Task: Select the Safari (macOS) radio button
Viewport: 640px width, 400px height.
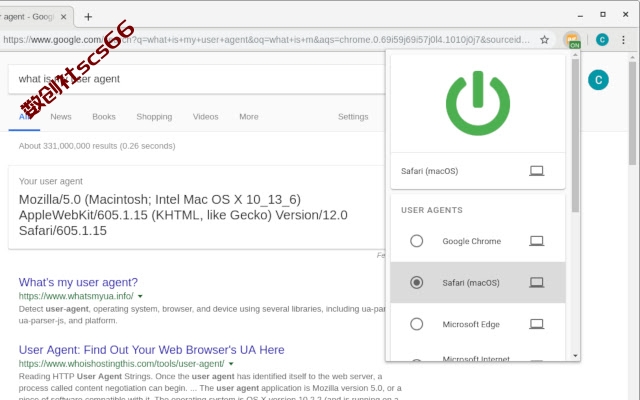Action: 416,282
